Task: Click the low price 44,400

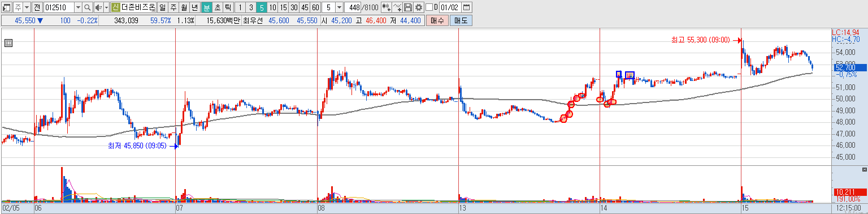Action: [410, 20]
